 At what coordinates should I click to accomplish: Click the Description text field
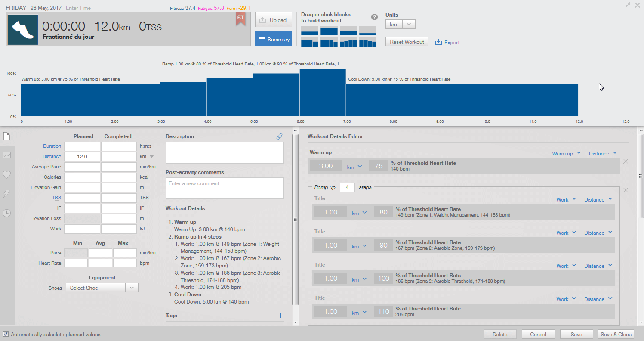coord(225,153)
